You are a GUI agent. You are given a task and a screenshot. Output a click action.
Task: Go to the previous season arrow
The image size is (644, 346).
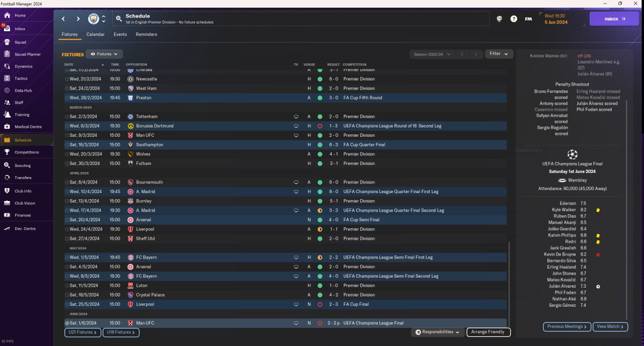pos(463,54)
